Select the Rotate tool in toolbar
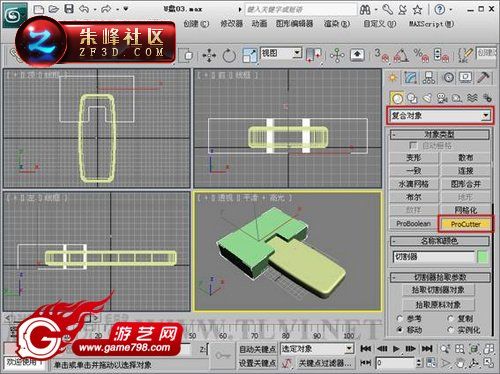Viewport: 500px width, 374px height. coord(229,55)
